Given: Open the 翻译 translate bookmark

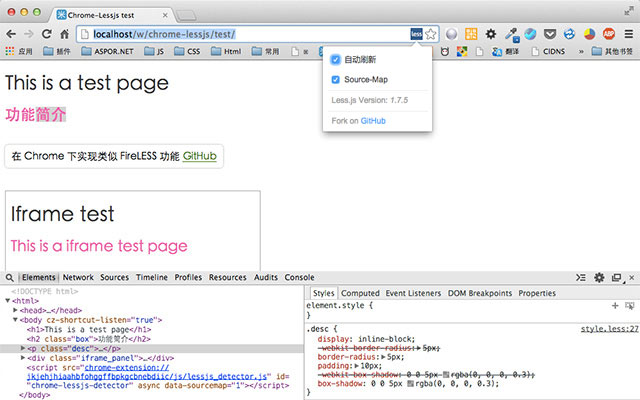Looking at the screenshot, I should 505,51.
